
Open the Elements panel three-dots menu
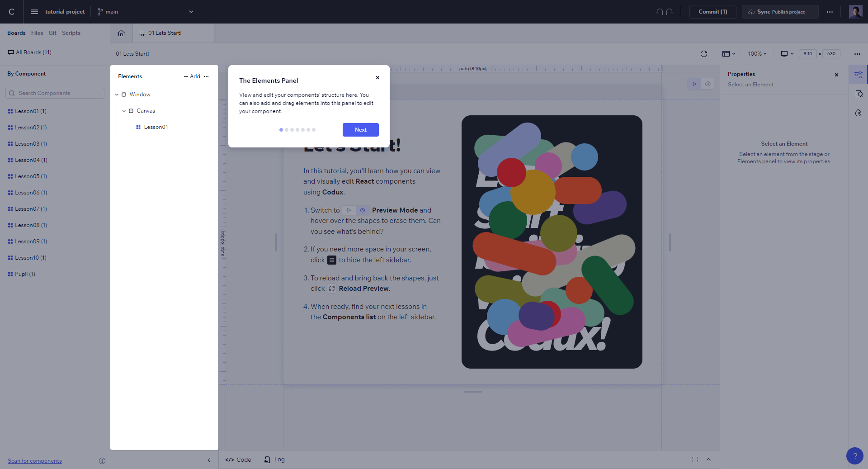(x=206, y=76)
